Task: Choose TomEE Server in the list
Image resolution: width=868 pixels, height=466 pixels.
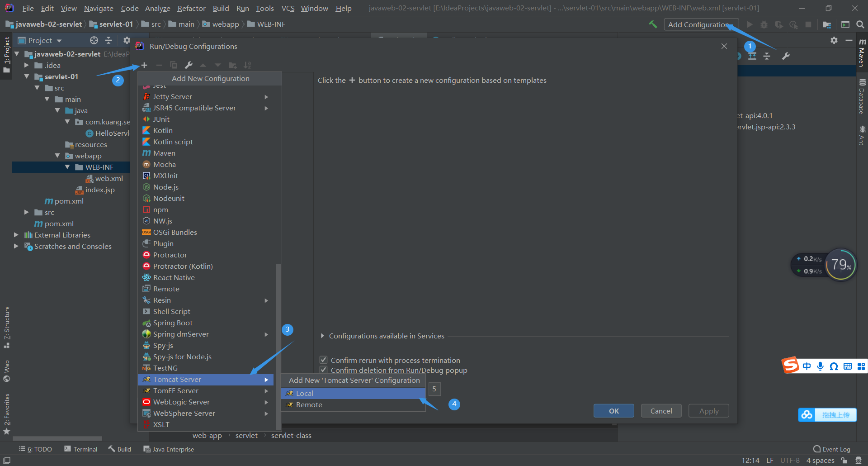Action: pos(206,390)
